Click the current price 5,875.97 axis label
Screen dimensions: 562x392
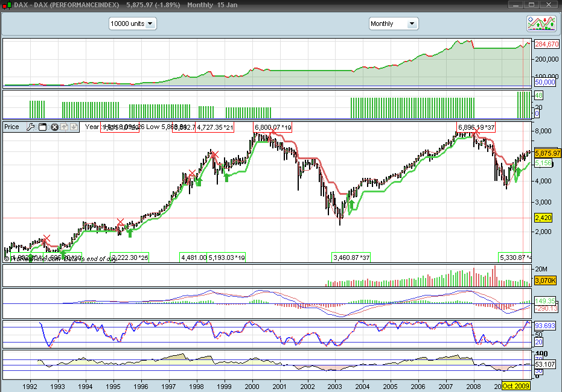[548, 153]
